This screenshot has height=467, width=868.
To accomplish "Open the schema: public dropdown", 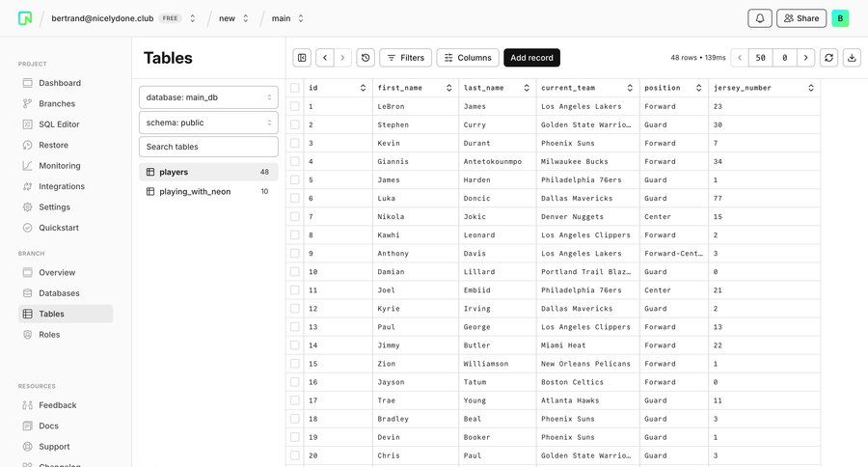I will click(208, 123).
